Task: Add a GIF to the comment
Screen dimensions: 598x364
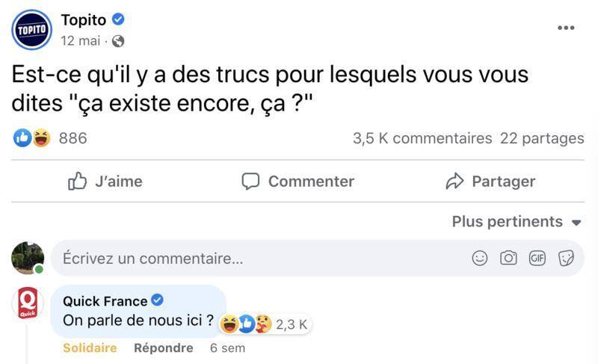Action: [537, 258]
